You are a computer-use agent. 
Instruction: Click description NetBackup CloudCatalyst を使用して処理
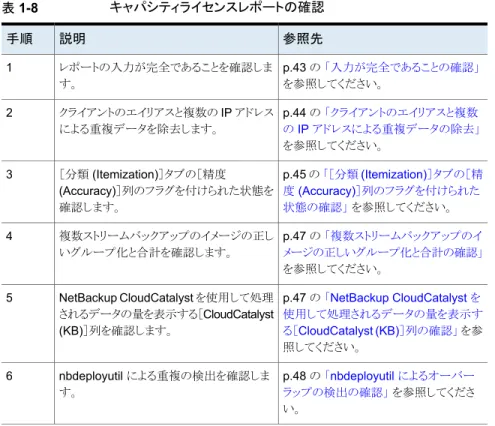[x=166, y=314]
